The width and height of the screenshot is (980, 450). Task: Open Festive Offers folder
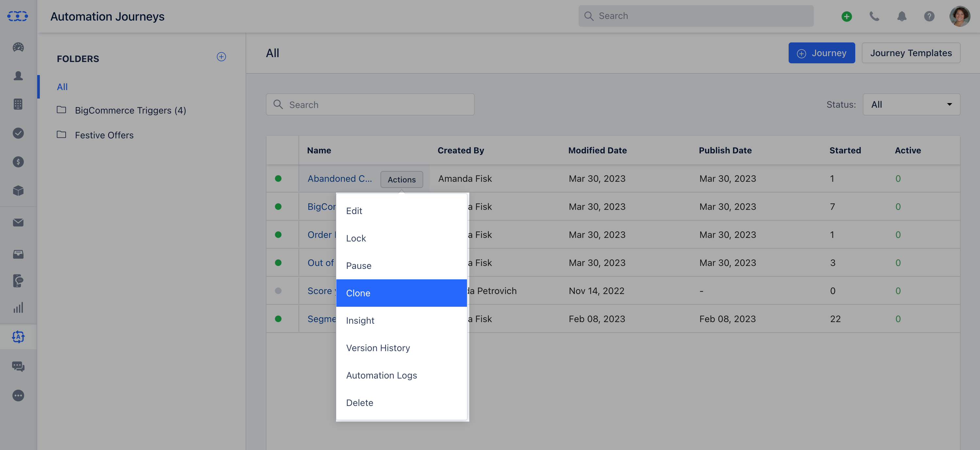(x=104, y=135)
